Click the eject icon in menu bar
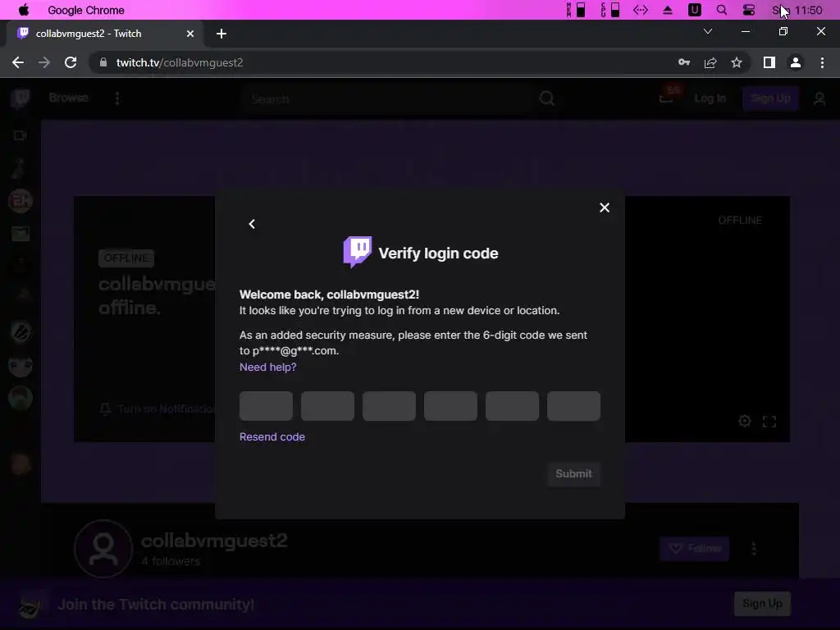 pyautogui.click(x=668, y=10)
